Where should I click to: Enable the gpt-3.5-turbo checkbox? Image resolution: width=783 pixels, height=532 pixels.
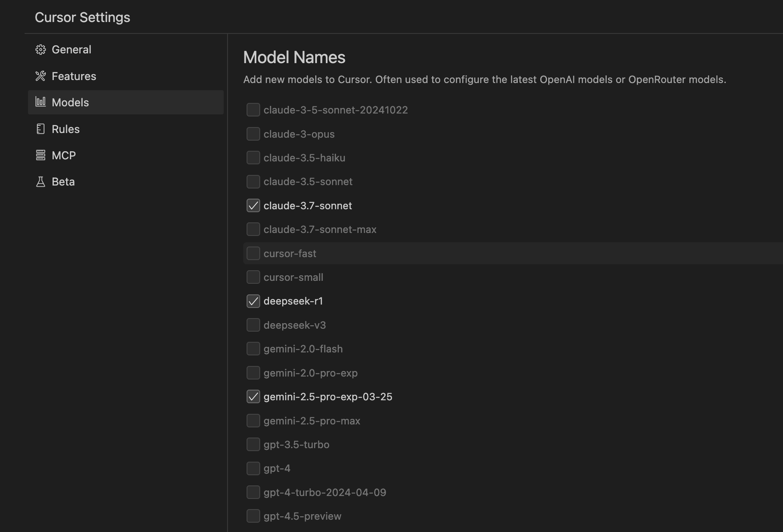pyautogui.click(x=253, y=444)
